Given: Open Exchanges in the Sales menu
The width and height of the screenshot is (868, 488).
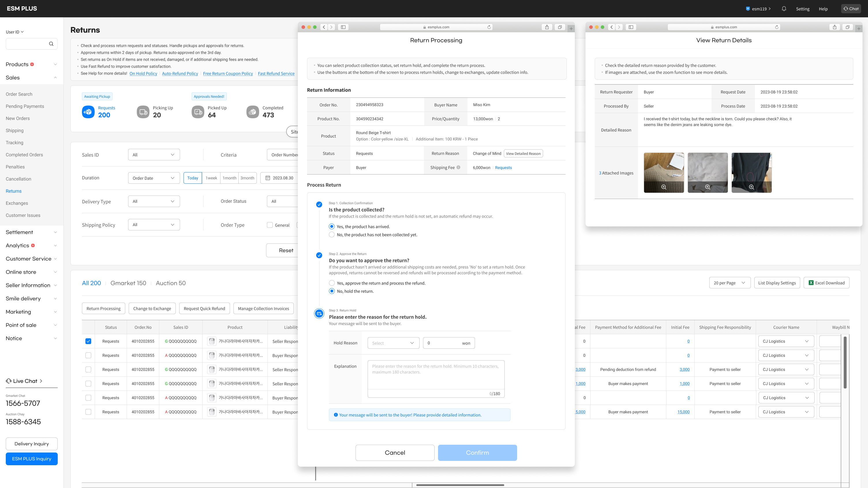Looking at the screenshot, I should click(17, 203).
